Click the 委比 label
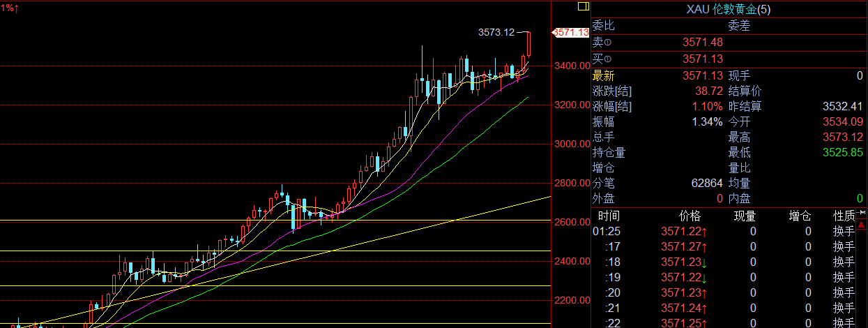 click(x=604, y=26)
